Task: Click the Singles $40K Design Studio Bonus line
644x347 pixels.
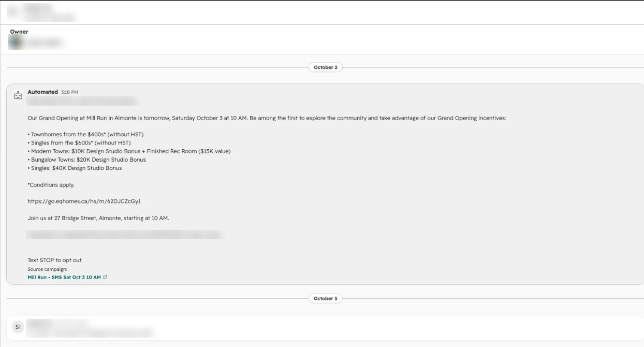Action: pyautogui.click(x=75, y=168)
